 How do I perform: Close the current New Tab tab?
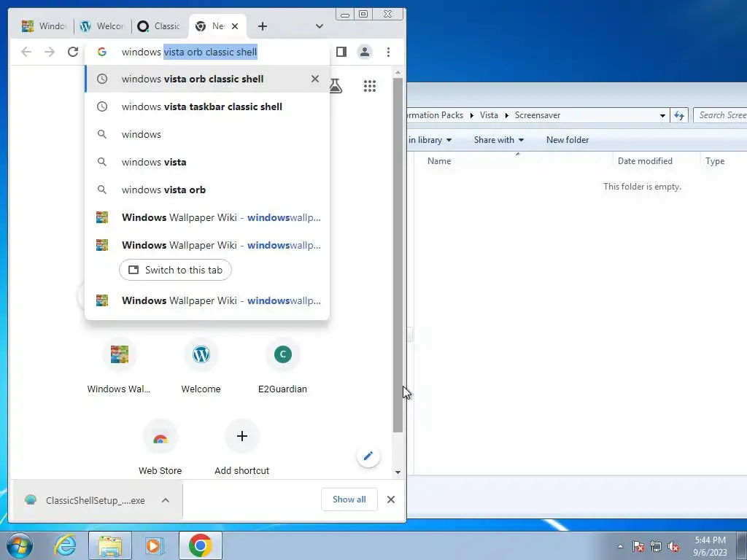pyautogui.click(x=235, y=26)
